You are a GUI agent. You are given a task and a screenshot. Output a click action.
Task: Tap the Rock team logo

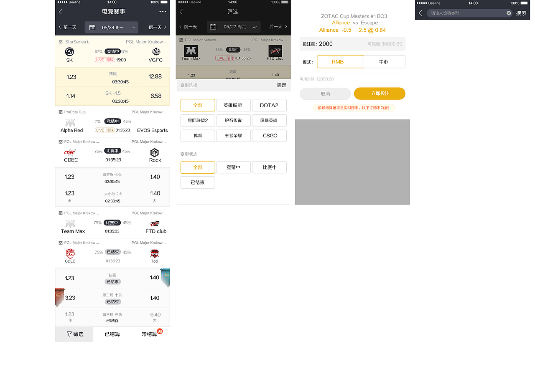tap(155, 152)
